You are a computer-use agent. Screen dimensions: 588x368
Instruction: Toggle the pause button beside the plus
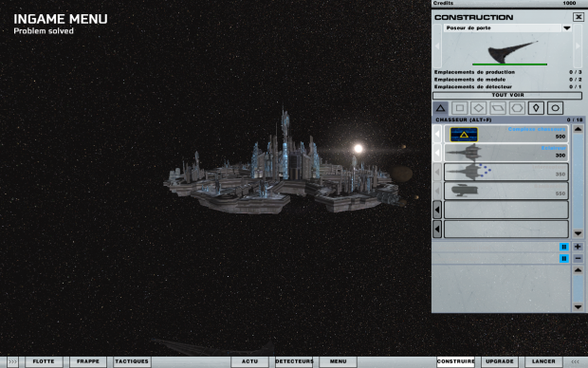tap(563, 247)
